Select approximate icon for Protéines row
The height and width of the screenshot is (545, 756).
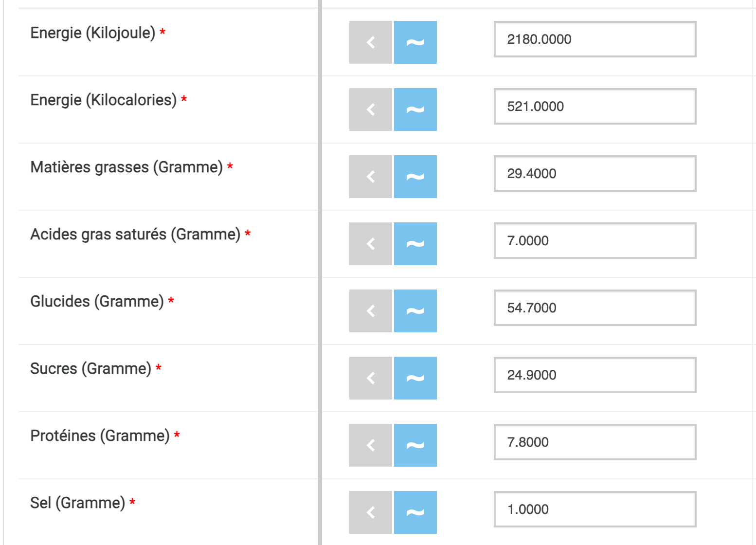click(x=415, y=445)
